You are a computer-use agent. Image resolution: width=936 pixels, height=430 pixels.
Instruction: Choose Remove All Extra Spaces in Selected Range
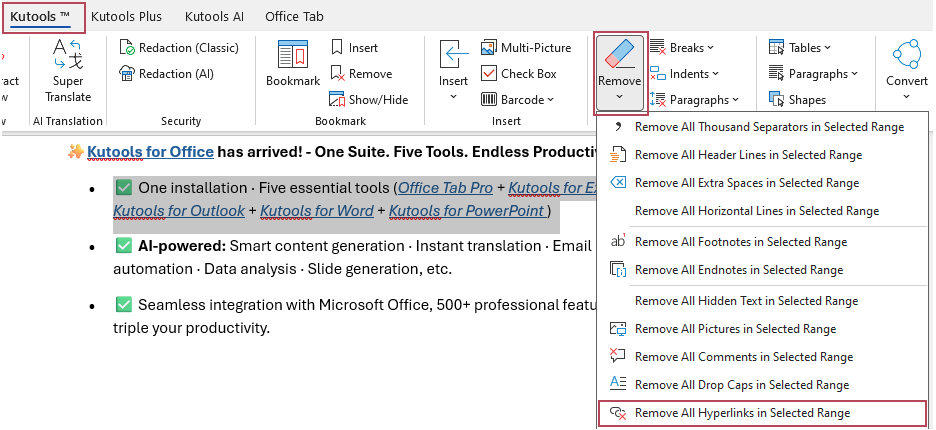(763, 183)
